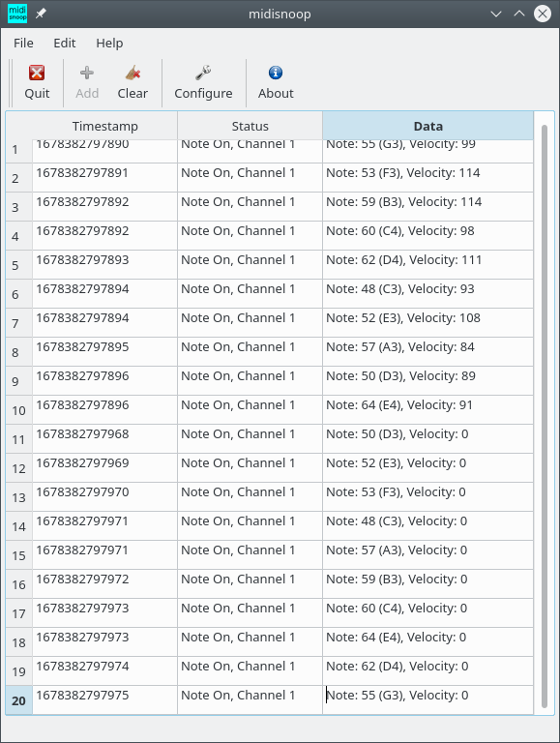Click timestamp 1678382797972
Image resolution: width=560 pixels, height=743 pixels.
click(105, 584)
